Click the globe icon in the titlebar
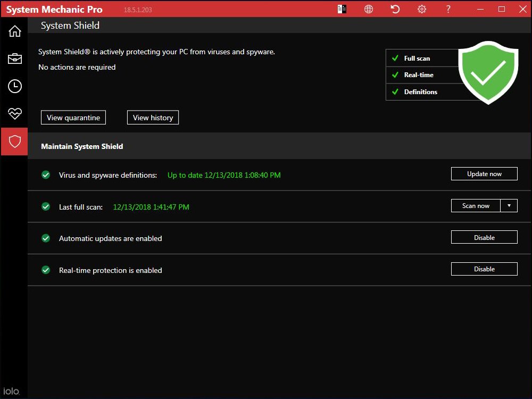 coord(368,9)
